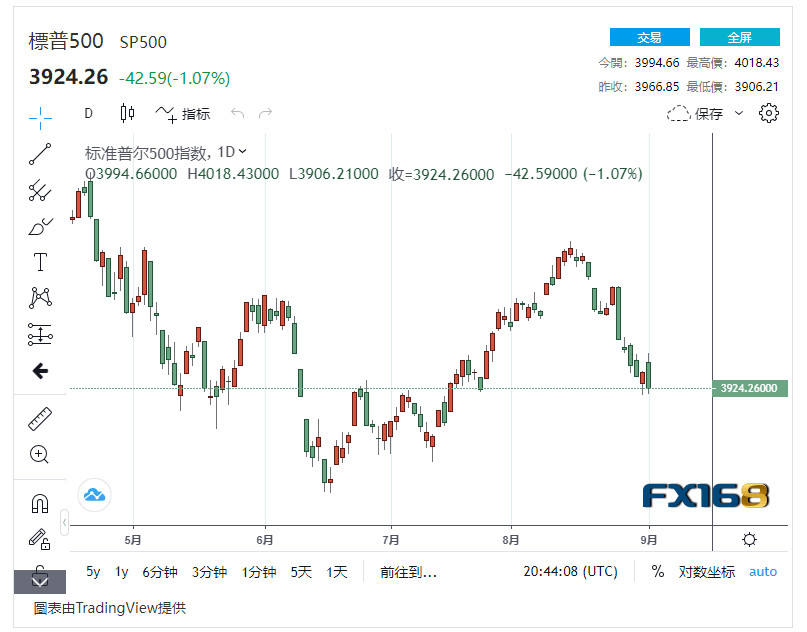Toggle 对数坐标 logarithmic scale
This screenshot has width=807, height=632.
707,572
